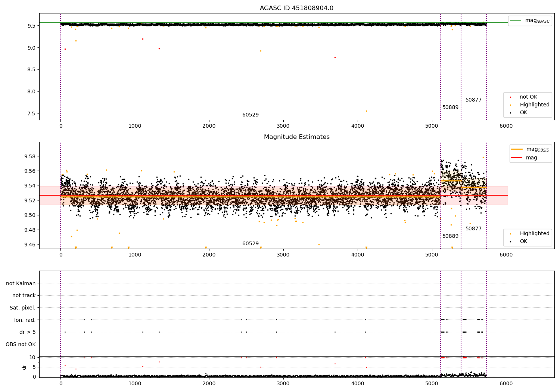The height and width of the screenshot is (392, 560).
Task: Click the rotated "dr" y-axis label
Action: pos(24,367)
